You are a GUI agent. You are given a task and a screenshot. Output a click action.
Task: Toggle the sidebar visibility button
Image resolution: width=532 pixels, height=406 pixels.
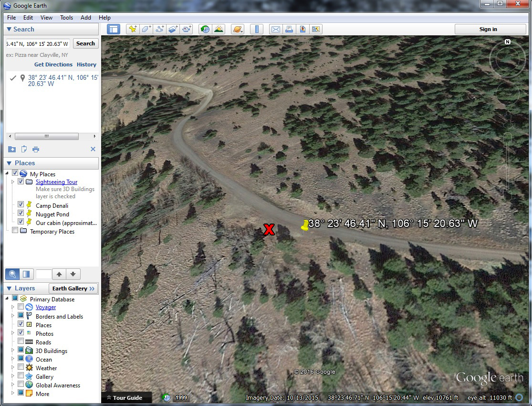click(114, 29)
